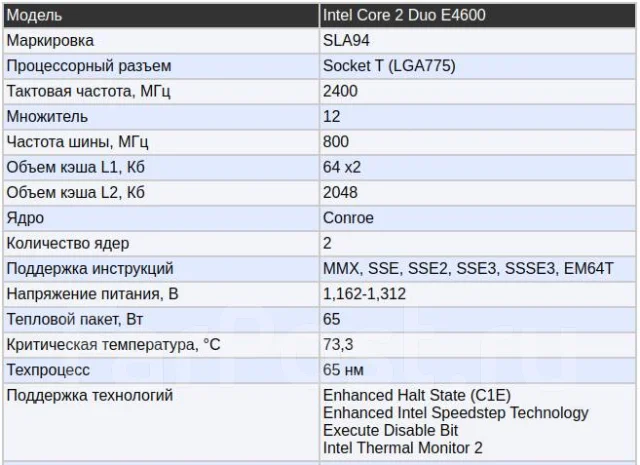Select 'MMX, SSE, SSE2, SSE3, SSSE3, EM64T' value
Image resolution: width=640 pixels, height=465 pixels.
coord(468,269)
